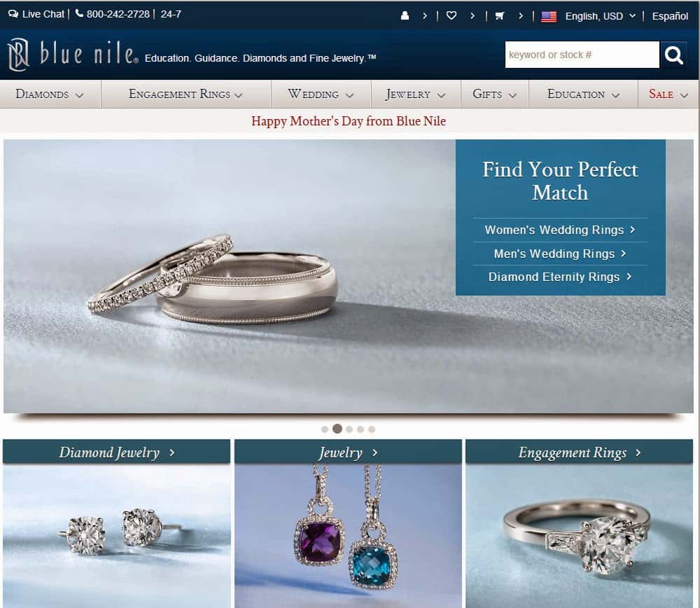Viewport: 700px width, 608px height.
Task: Click the magnifying glass search button
Action: [x=673, y=55]
